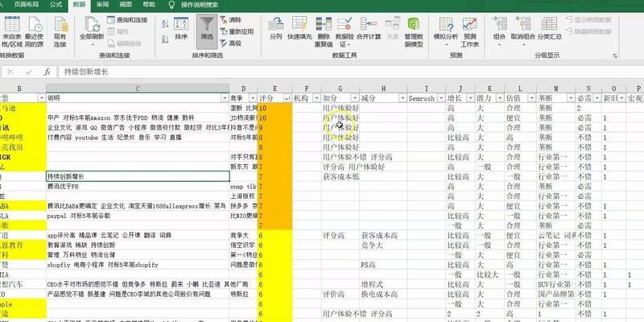The height and width of the screenshot is (322, 644).
Task: Switch to the 视图 ribbon tab
Action: [126, 5]
